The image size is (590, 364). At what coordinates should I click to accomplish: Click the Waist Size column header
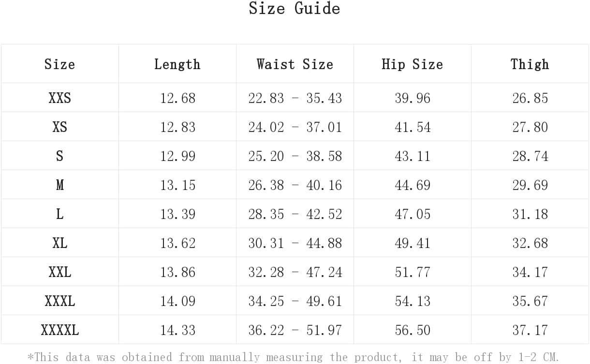[295, 64]
